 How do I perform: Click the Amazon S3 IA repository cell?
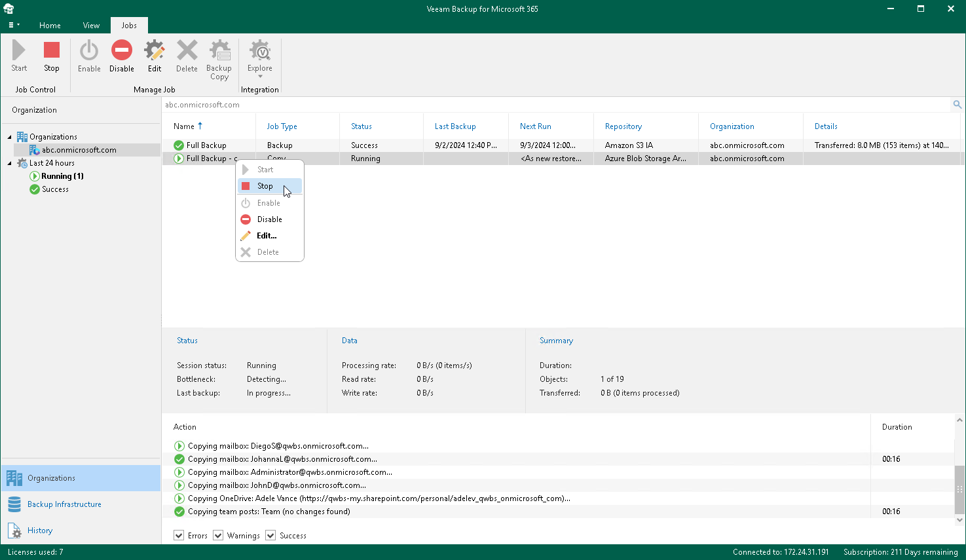[629, 145]
